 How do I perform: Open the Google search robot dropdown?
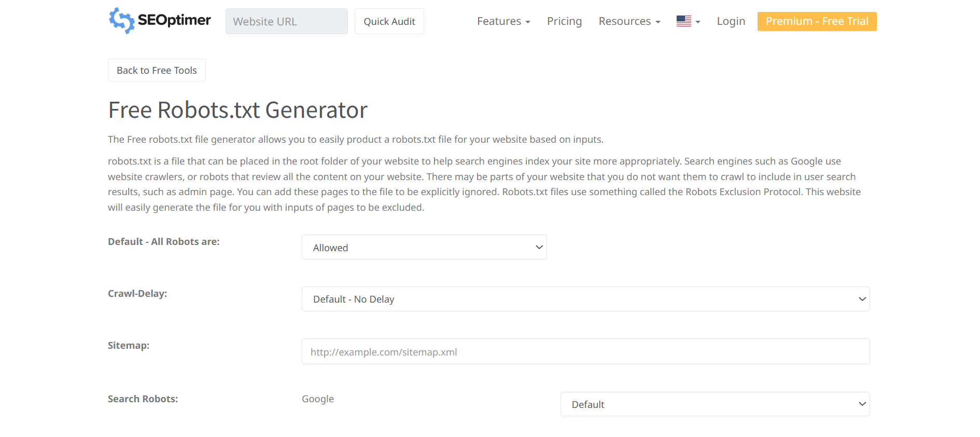[x=715, y=404]
